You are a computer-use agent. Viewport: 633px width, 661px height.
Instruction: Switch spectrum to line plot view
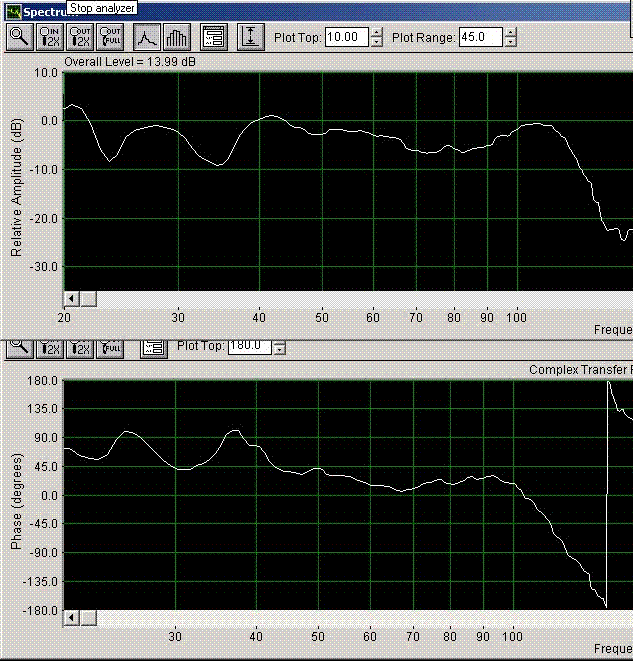point(147,37)
